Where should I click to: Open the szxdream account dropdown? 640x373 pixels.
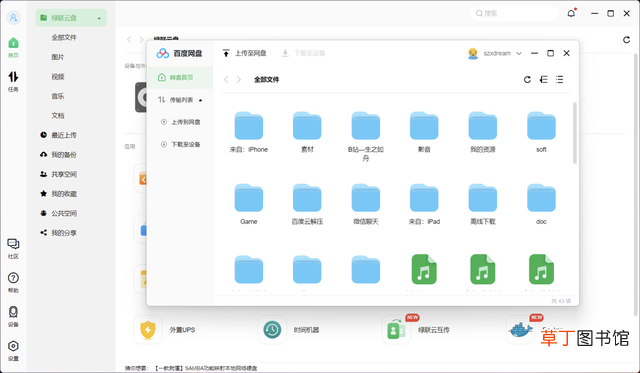click(x=519, y=53)
